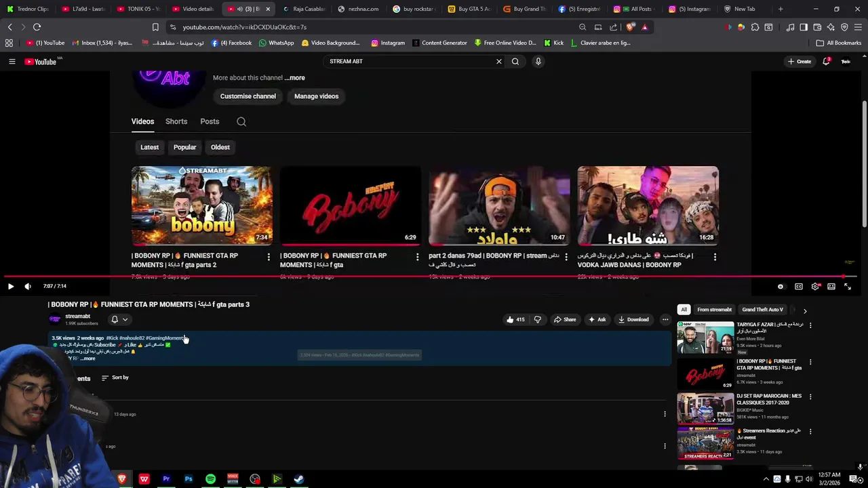Go back in browser history

tap(9, 27)
